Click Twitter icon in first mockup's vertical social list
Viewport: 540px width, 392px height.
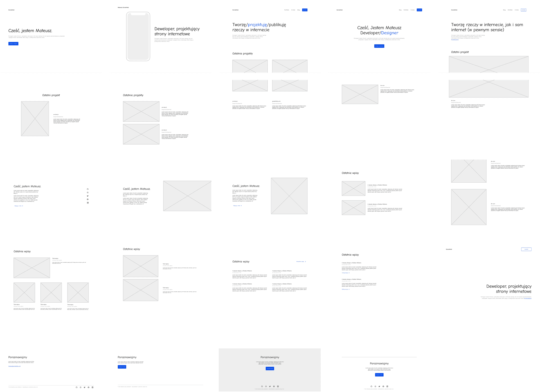pyautogui.click(x=88, y=196)
